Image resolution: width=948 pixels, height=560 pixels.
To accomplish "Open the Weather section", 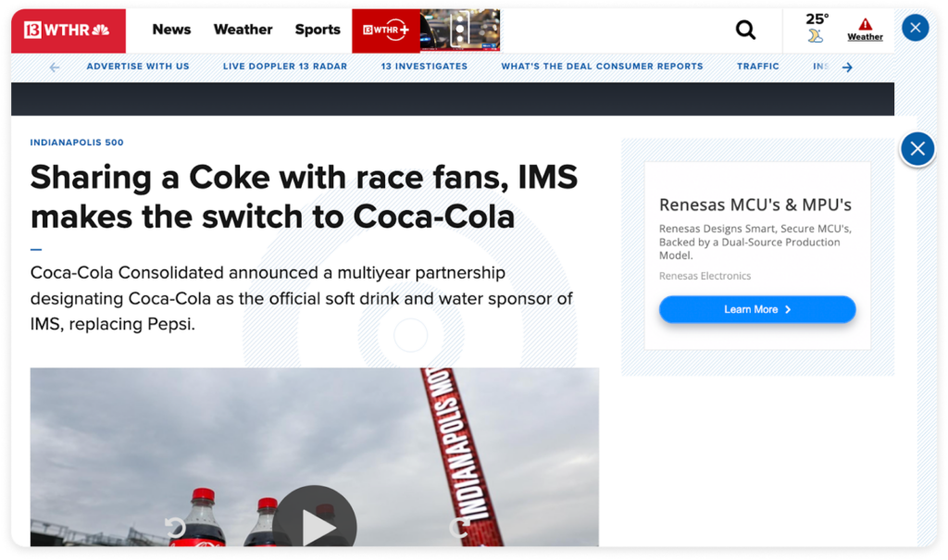I will tap(243, 30).
